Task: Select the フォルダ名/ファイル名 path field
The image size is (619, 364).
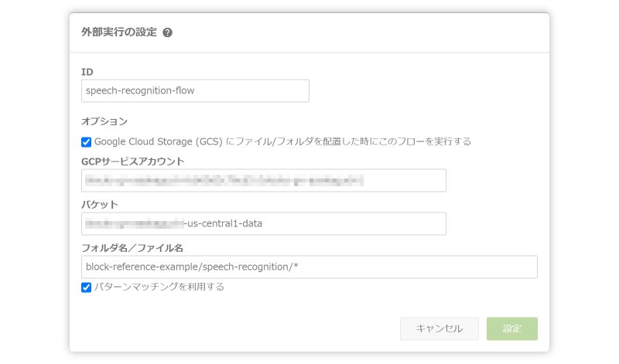Action: click(309, 267)
